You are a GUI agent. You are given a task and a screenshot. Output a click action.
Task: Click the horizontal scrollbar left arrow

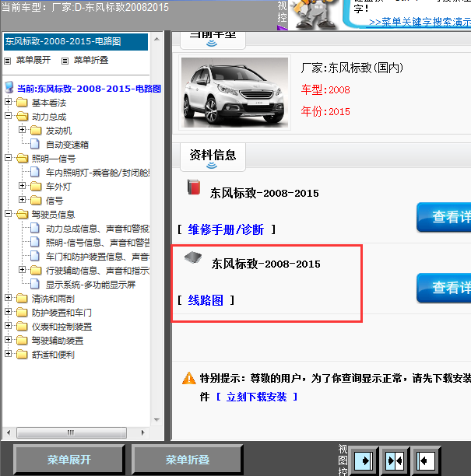[x=9, y=432]
